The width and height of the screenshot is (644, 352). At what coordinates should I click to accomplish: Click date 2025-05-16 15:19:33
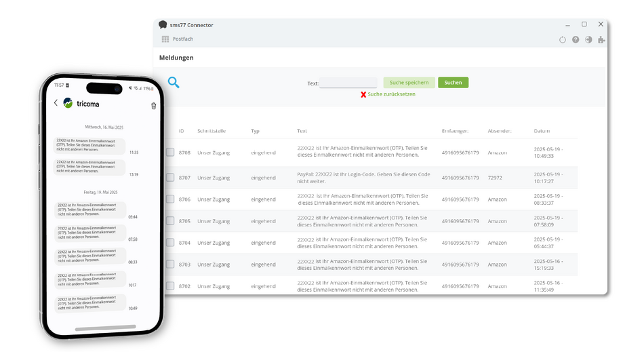[548, 265]
